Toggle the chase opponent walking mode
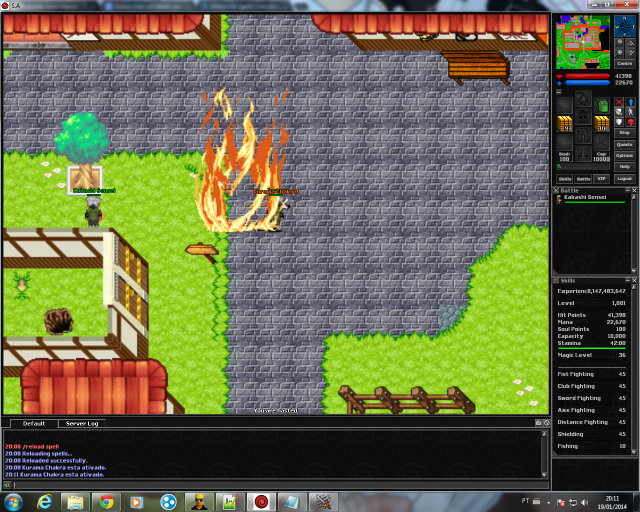Image resolution: width=640 pixels, height=512 pixels. coord(631,112)
